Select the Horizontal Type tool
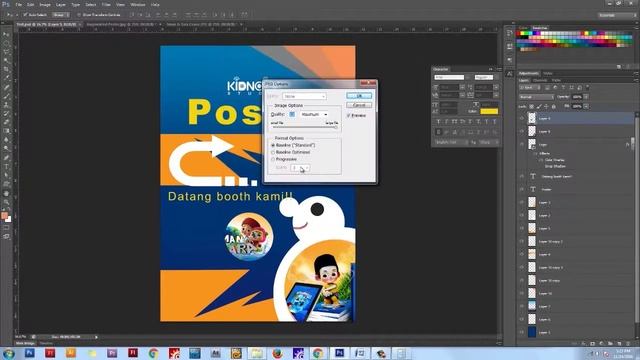 [x=6, y=167]
